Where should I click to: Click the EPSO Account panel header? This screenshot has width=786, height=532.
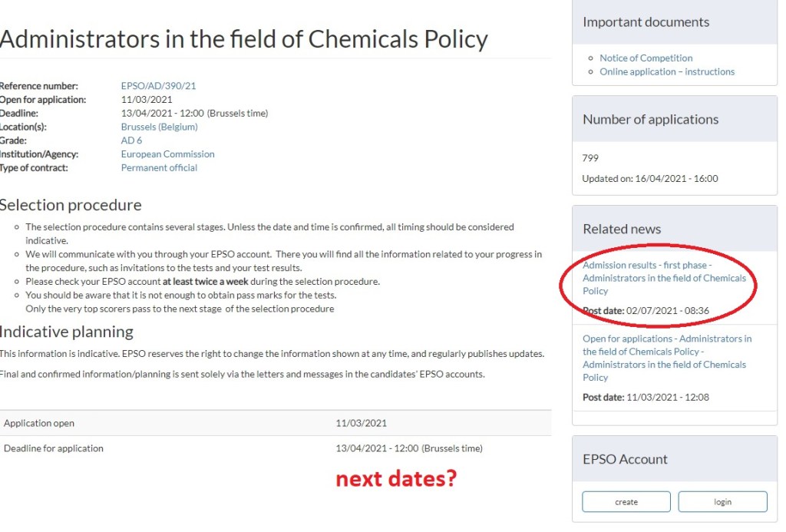pos(625,459)
